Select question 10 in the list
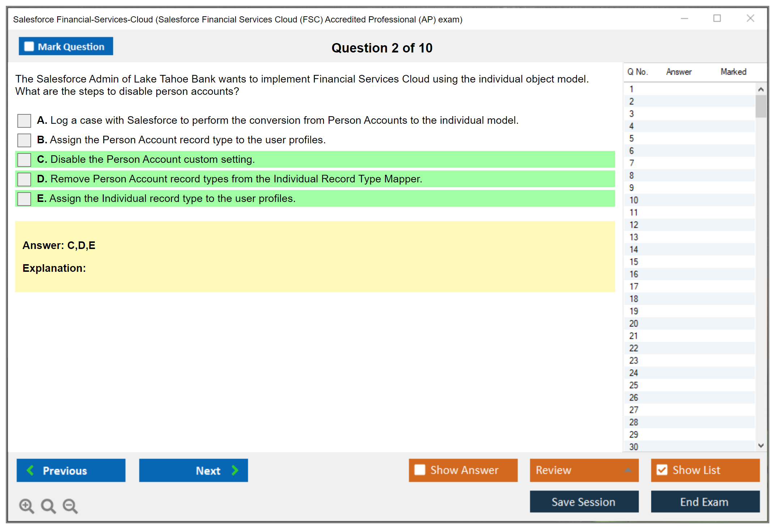Image resolution: width=778 pixels, height=532 pixels. click(x=634, y=200)
